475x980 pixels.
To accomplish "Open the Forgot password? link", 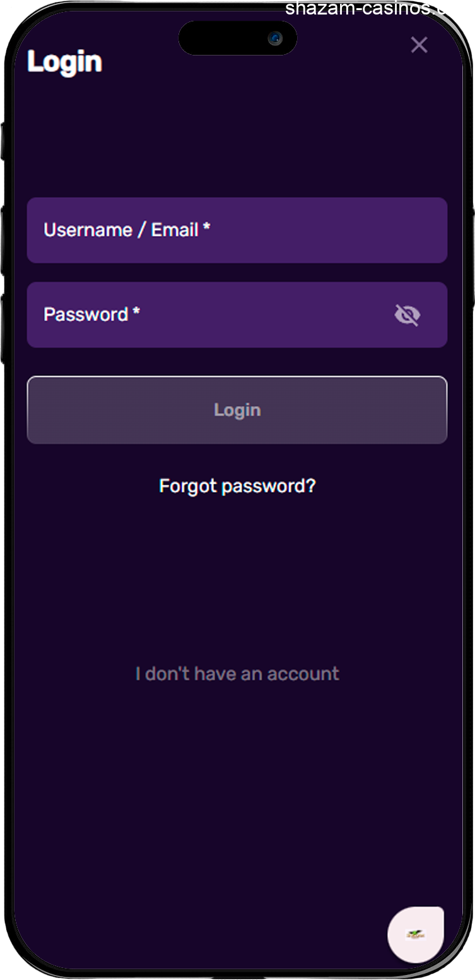I will pos(237,486).
